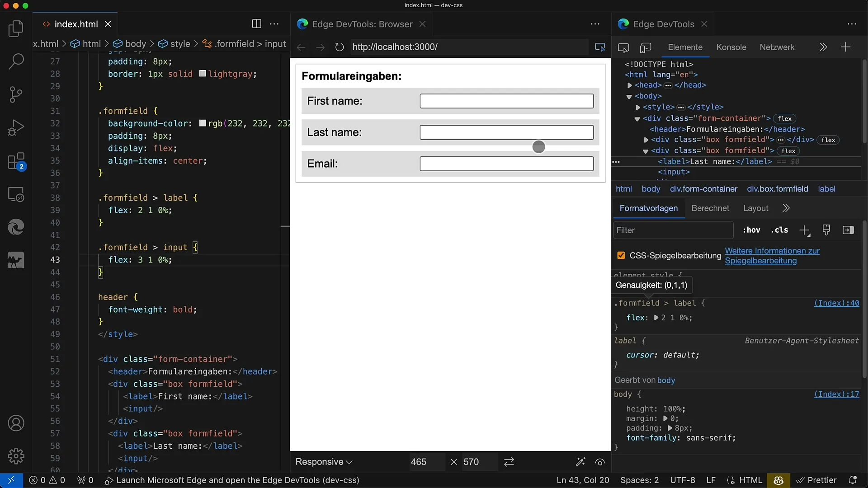Open the Accounts menu icon
The image size is (868, 488).
coord(16,423)
